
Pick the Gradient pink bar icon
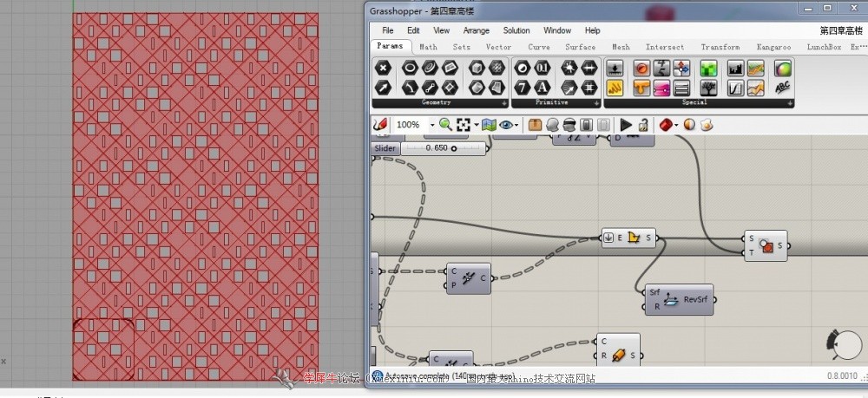[661, 88]
